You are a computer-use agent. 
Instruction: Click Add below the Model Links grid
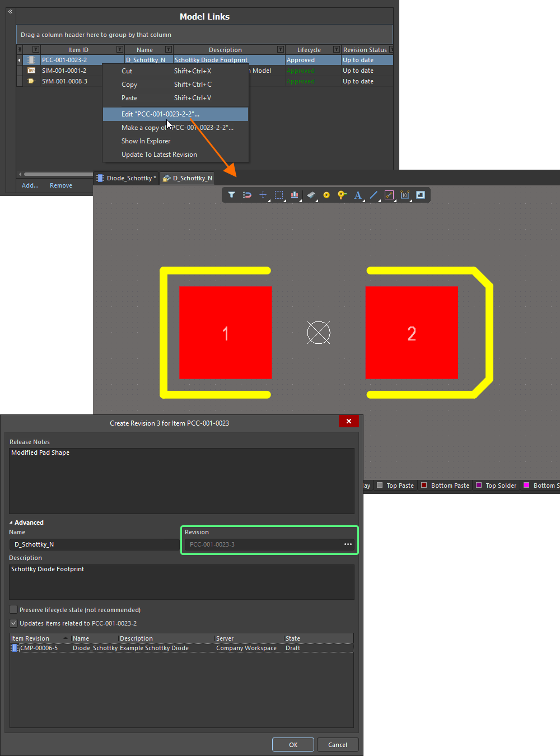tap(30, 185)
